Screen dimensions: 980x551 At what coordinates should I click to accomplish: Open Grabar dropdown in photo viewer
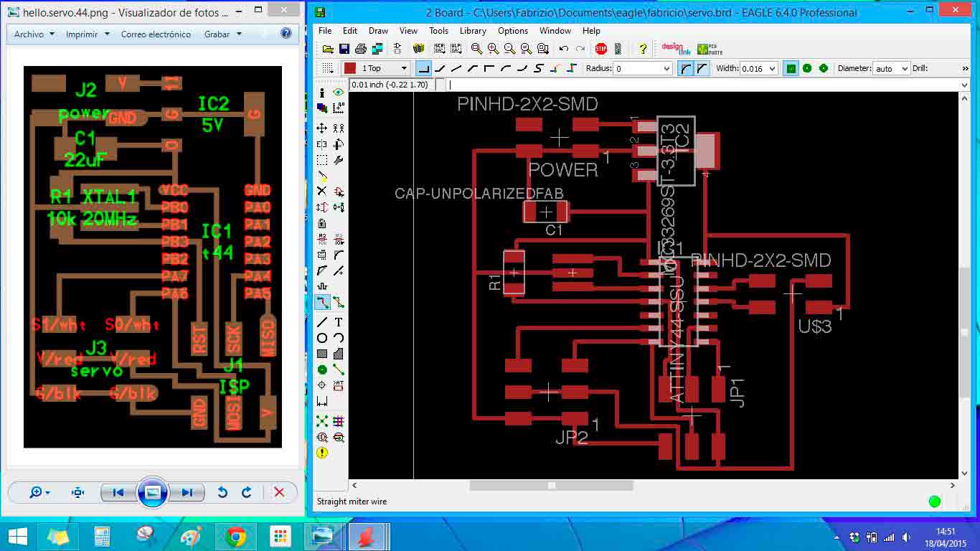point(222,34)
